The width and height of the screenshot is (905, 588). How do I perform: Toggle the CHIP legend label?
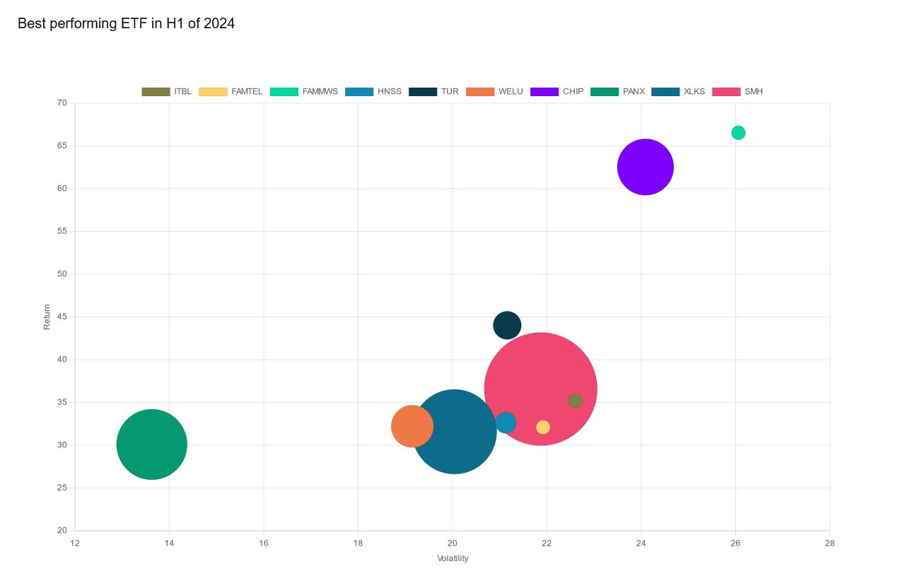pos(573,92)
